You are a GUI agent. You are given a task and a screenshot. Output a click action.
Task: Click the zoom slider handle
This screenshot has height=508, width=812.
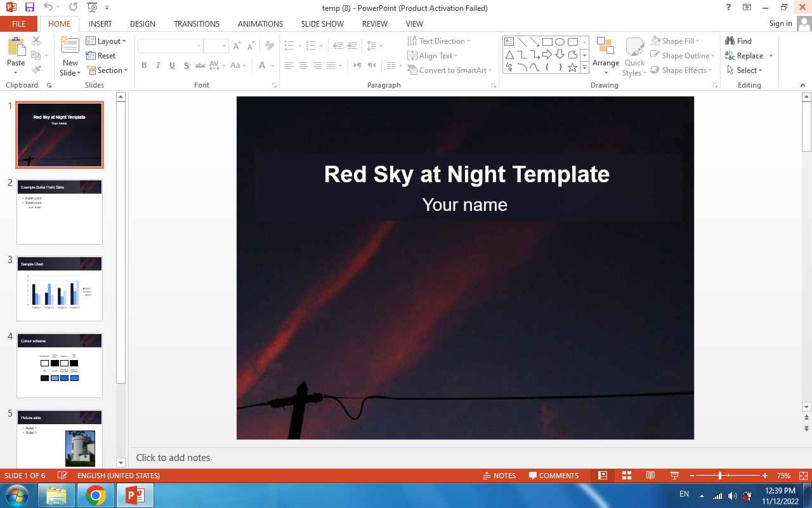click(x=720, y=476)
